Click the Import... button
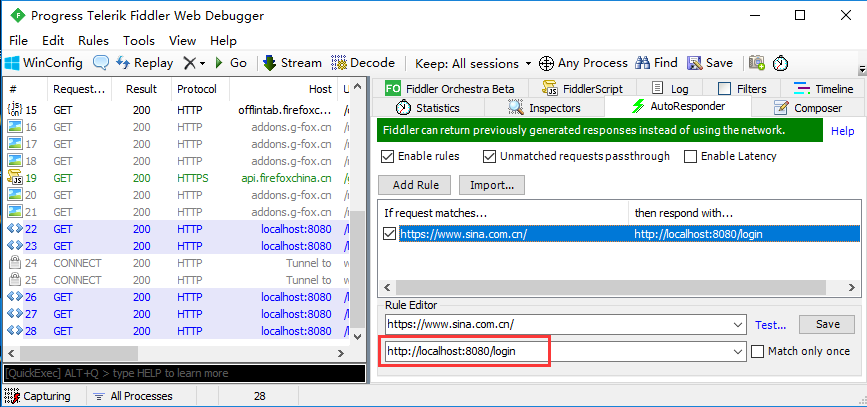867x407 pixels. pyautogui.click(x=492, y=185)
